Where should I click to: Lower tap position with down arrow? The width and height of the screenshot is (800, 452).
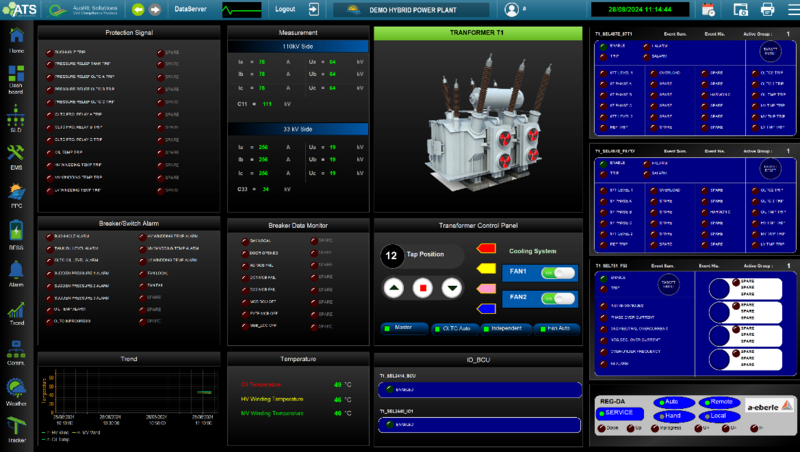[452, 288]
